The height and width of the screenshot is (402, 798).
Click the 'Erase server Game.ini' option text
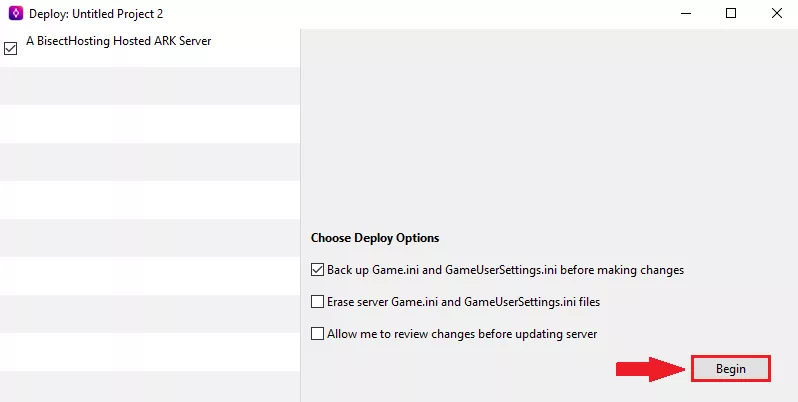click(463, 301)
